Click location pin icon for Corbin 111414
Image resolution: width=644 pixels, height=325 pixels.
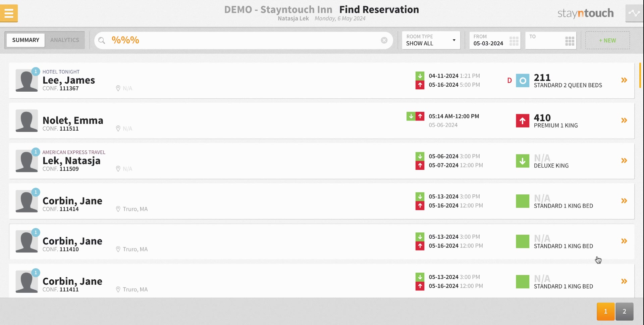pyautogui.click(x=118, y=209)
